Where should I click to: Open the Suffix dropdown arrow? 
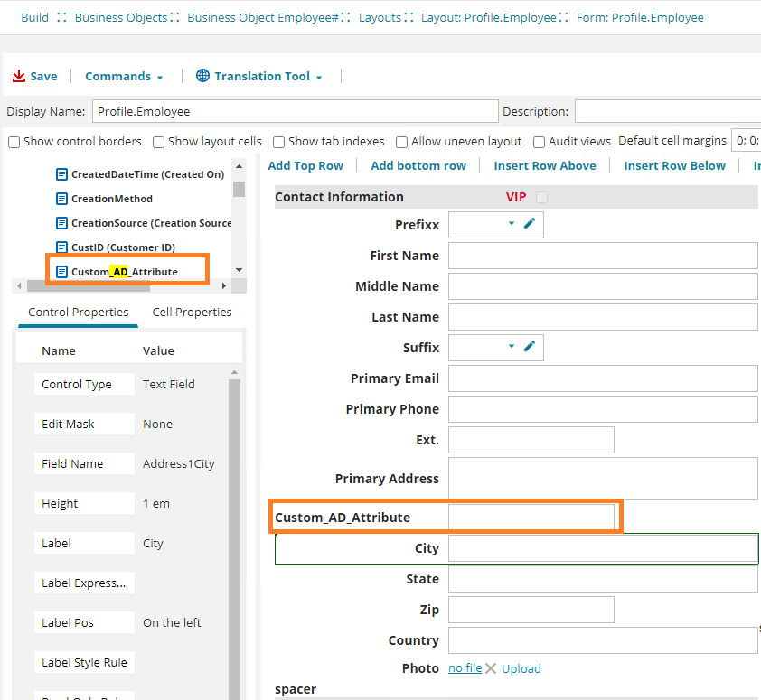click(x=510, y=347)
